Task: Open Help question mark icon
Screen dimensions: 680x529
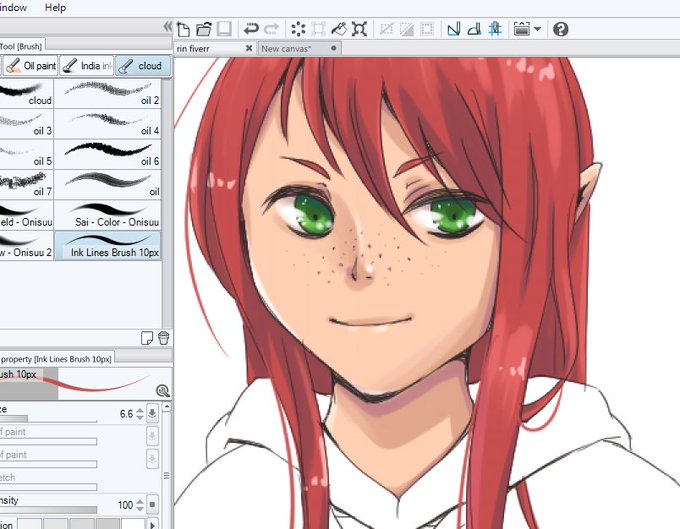Action: click(561, 29)
